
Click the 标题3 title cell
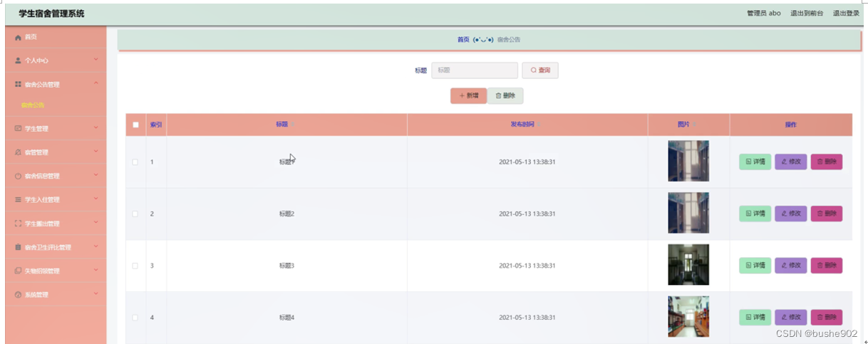(x=286, y=266)
